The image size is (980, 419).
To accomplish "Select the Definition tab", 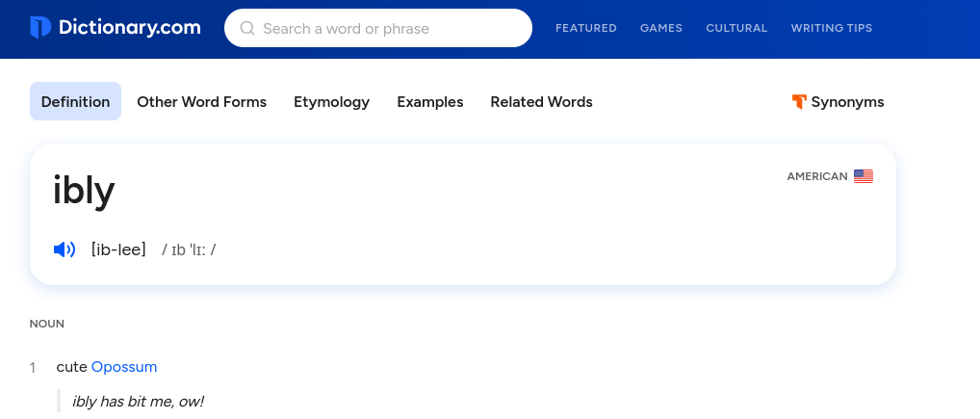I will 75,102.
